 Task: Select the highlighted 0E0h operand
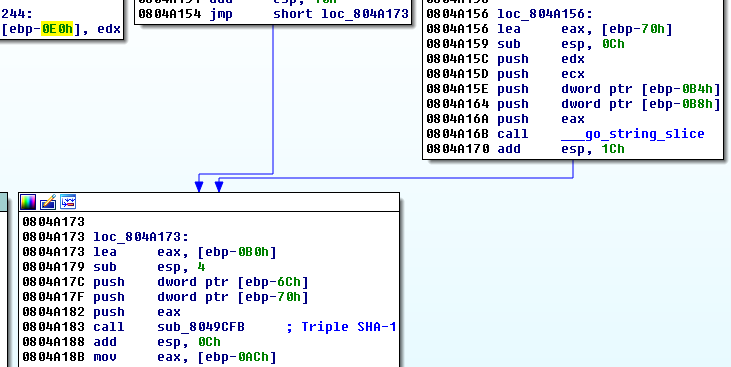57,29
